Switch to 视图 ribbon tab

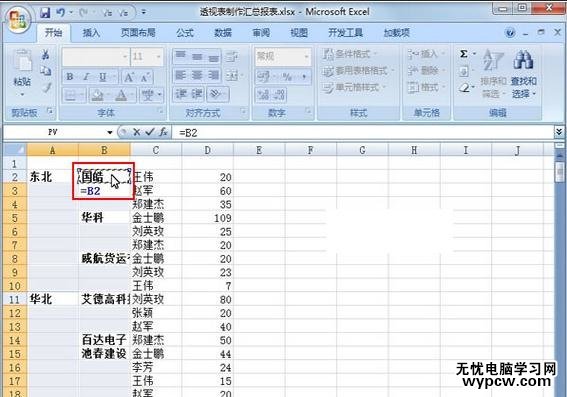(x=299, y=33)
